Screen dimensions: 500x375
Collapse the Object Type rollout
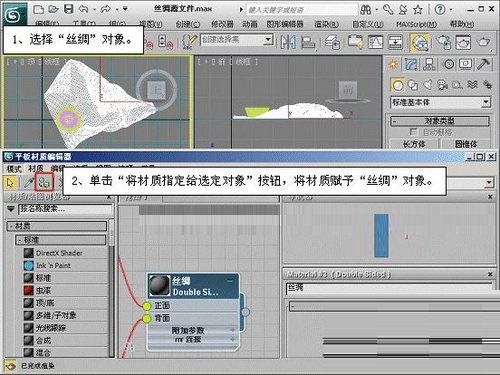click(440, 121)
